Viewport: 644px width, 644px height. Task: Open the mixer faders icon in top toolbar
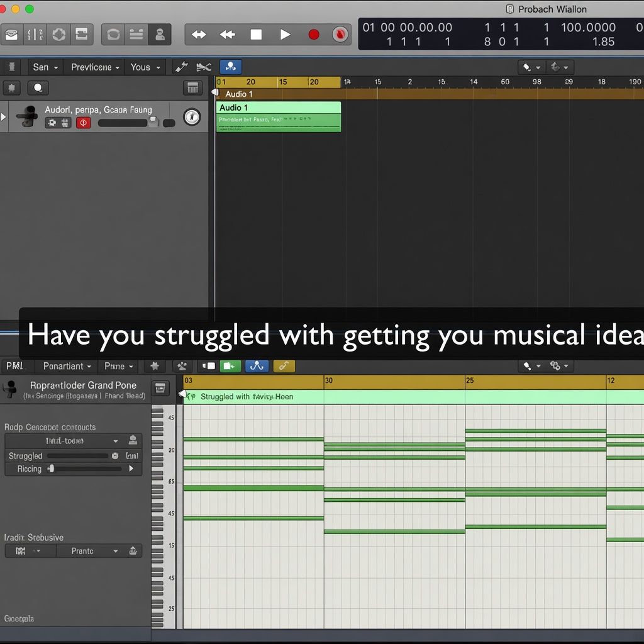(35, 35)
